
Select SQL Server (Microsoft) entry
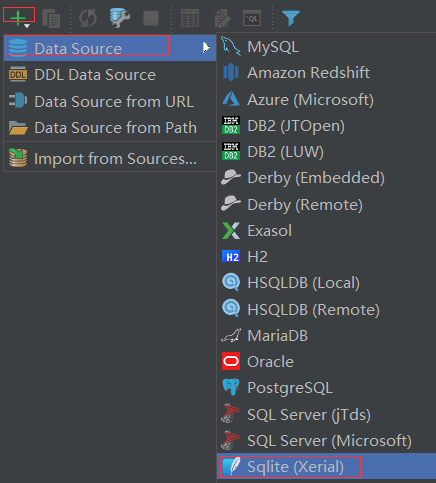coord(326,441)
